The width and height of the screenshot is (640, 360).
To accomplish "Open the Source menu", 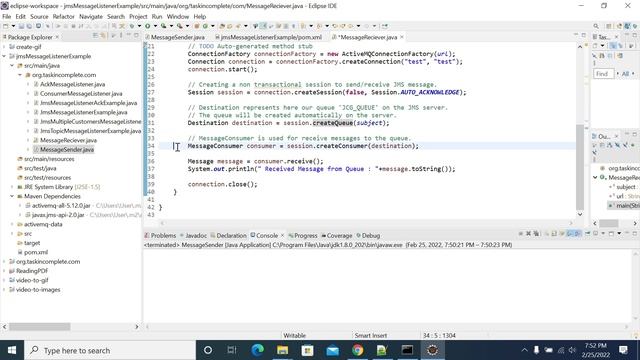I will [x=39, y=17].
